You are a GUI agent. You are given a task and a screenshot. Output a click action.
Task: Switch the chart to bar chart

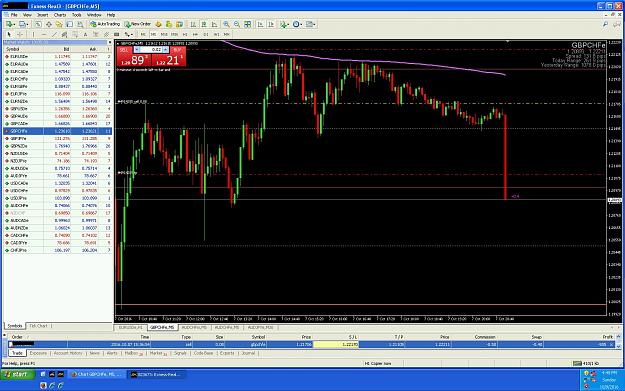pos(193,24)
